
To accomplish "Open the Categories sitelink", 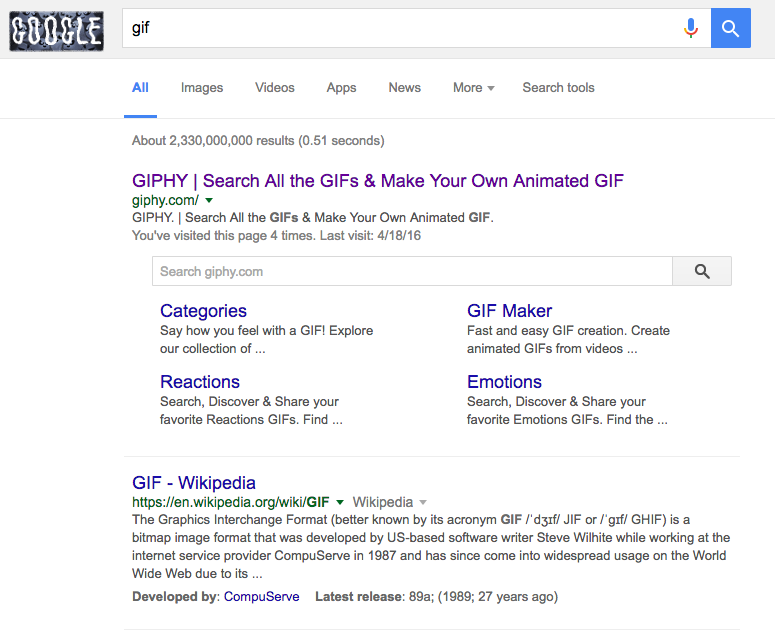I will [x=203, y=311].
